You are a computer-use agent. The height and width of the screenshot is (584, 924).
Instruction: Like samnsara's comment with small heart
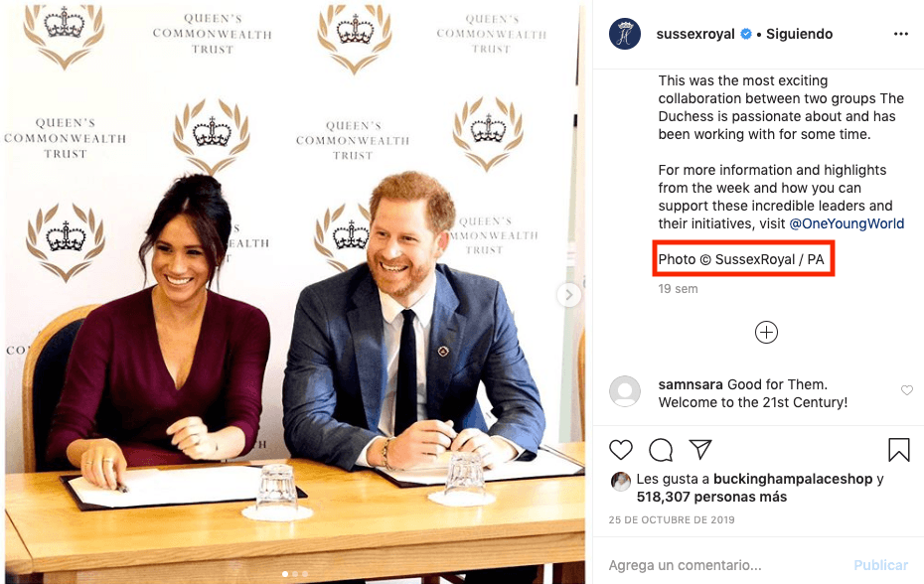pos(907,390)
